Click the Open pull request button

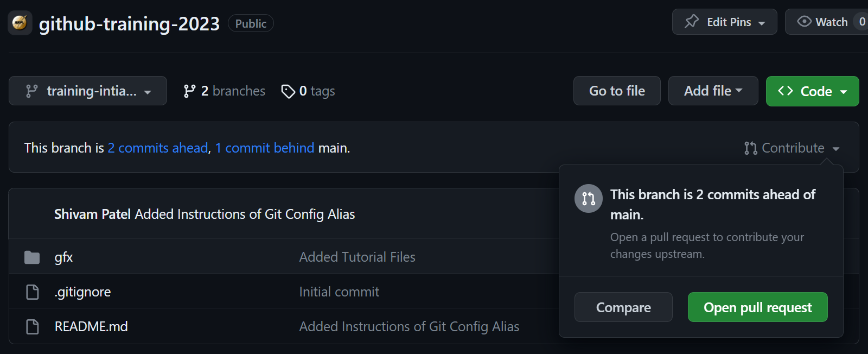pyautogui.click(x=757, y=307)
